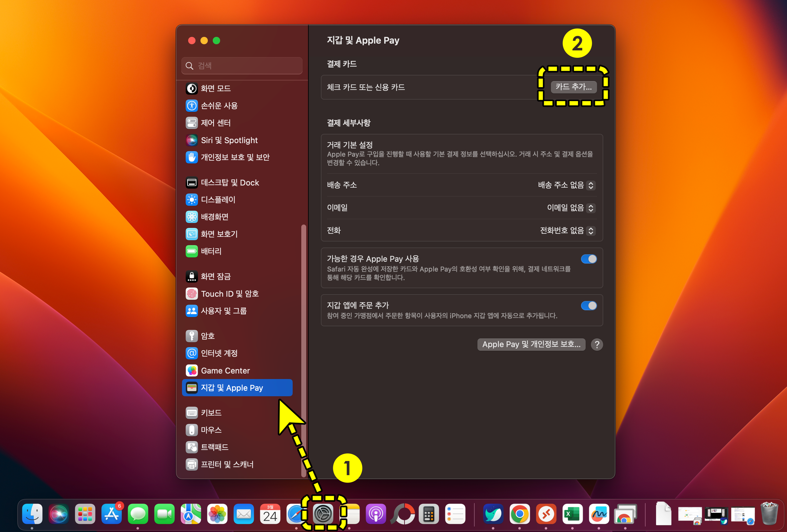Open 개인정보 보호 및 보안 hand icon

(x=192, y=157)
